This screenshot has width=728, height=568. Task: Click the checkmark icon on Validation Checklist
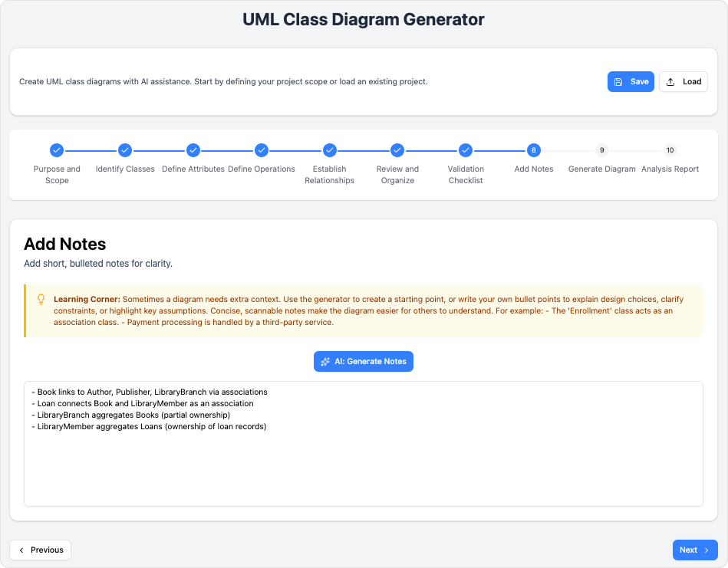coord(466,150)
